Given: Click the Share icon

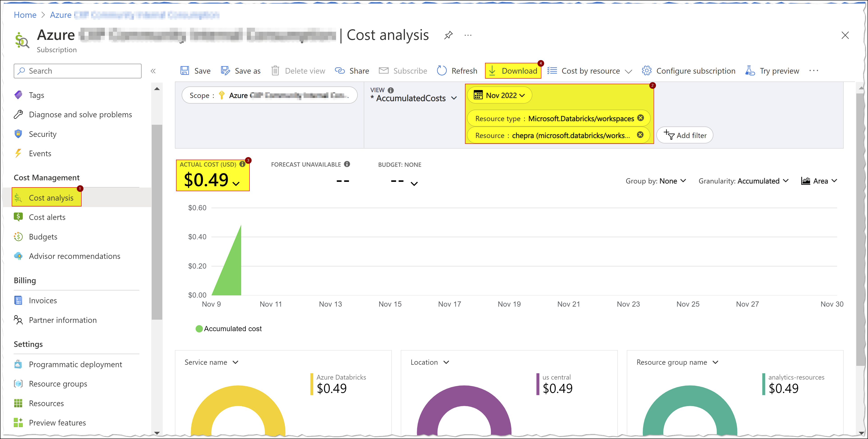Looking at the screenshot, I should 340,71.
